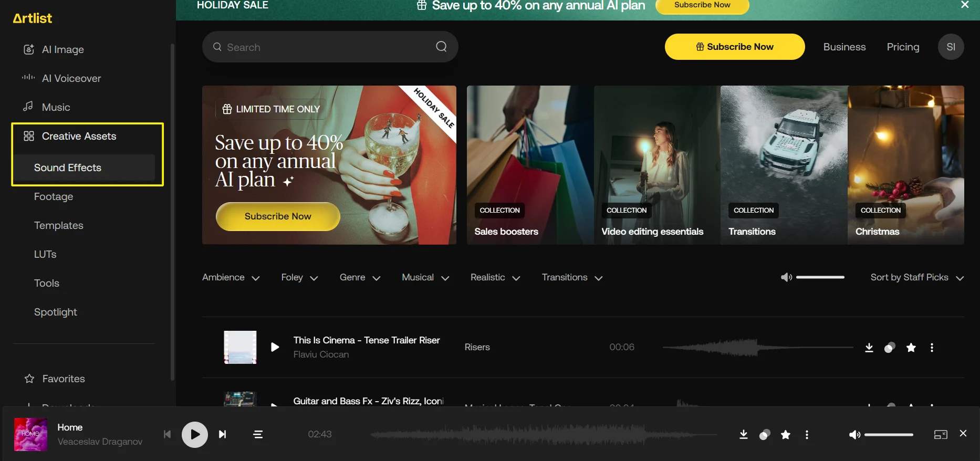Open Sort by Staff Picks dropdown

pyautogui.click(x=916, y=277)
